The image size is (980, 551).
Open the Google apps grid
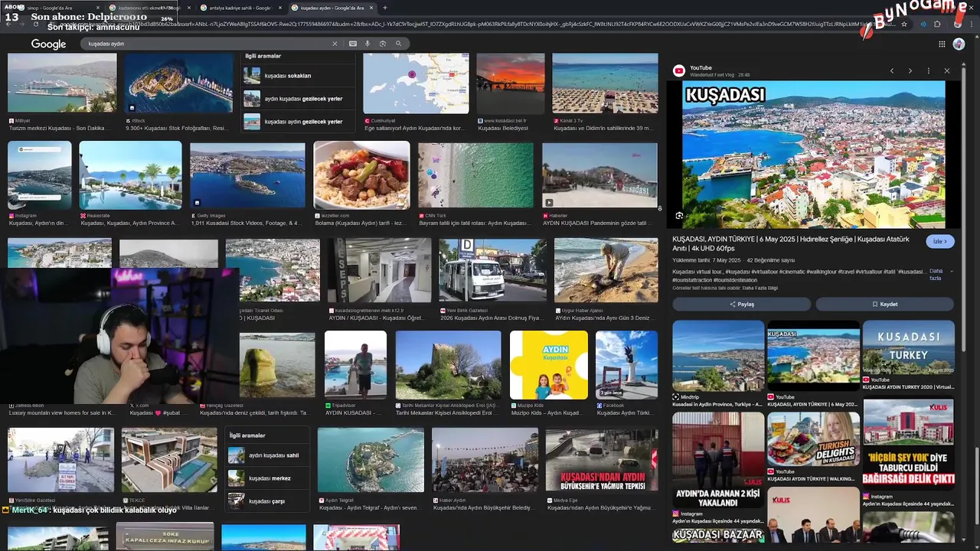click(x=942, y=44)
